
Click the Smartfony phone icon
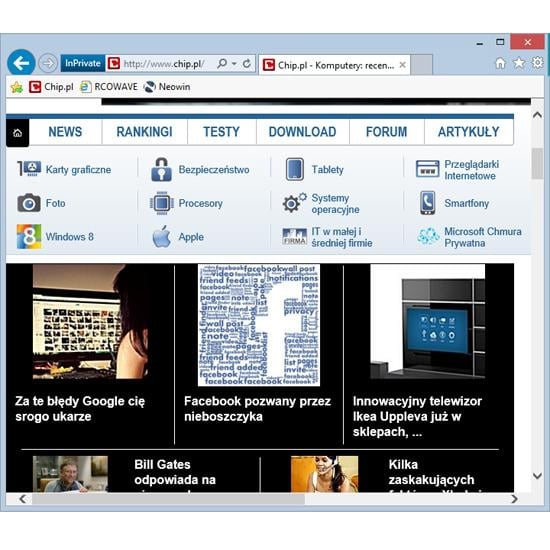[x=428, y=203]
